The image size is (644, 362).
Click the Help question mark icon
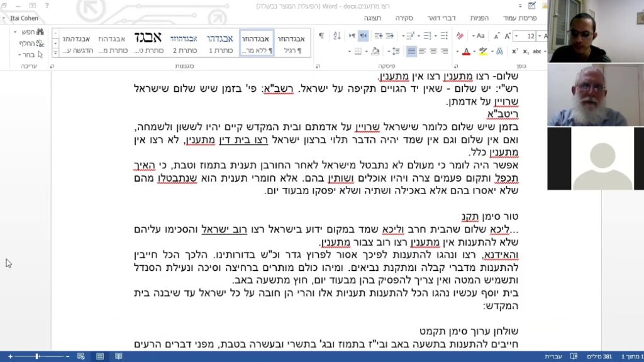tap(47, 6)
